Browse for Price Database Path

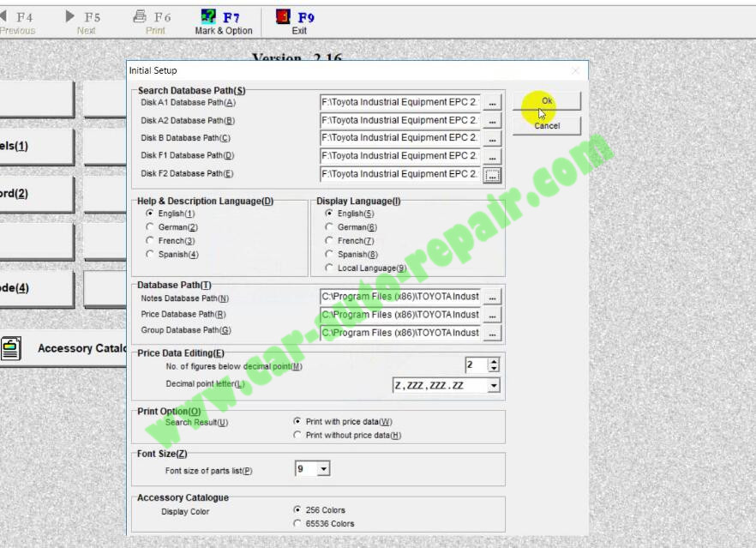(x=492, y=315)
